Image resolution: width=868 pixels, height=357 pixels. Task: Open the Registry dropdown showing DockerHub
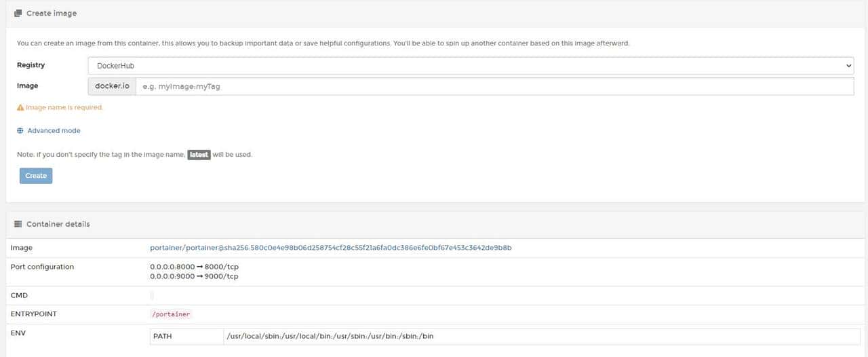pos(471,66)
